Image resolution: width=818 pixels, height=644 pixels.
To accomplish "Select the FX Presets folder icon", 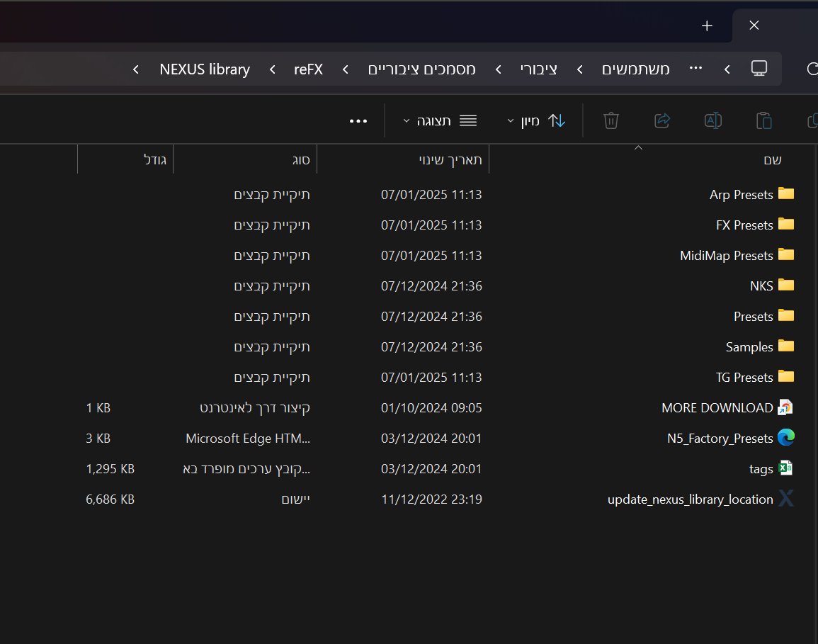I will click(x=785, y=224).
